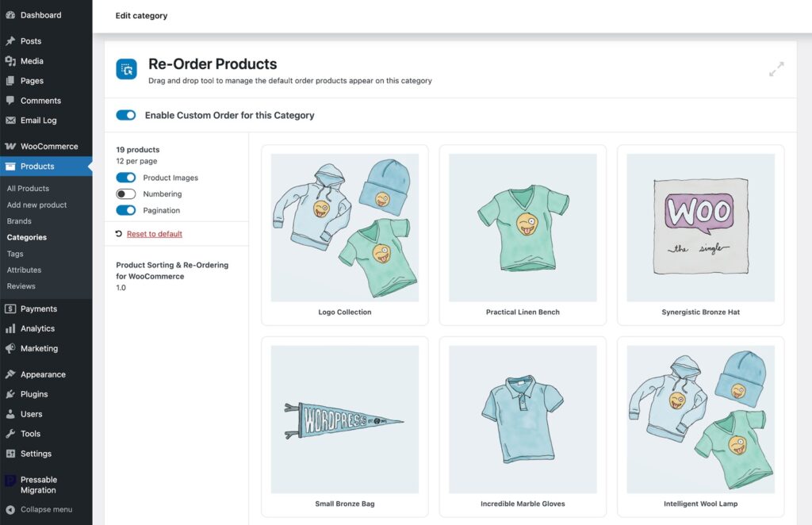The height and width of the screenshot is (525, 812).
Task: Select the Logo Collection product thumbnail
Action: pos(344,226)
